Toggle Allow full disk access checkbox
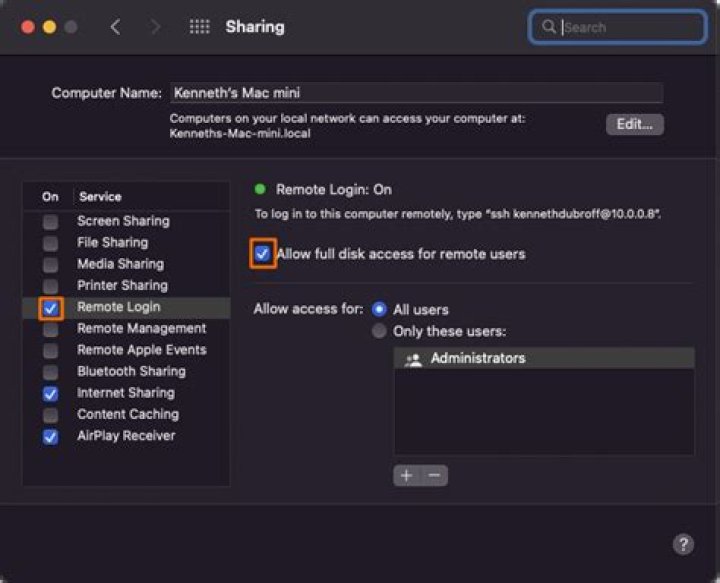 coord(262,253)
